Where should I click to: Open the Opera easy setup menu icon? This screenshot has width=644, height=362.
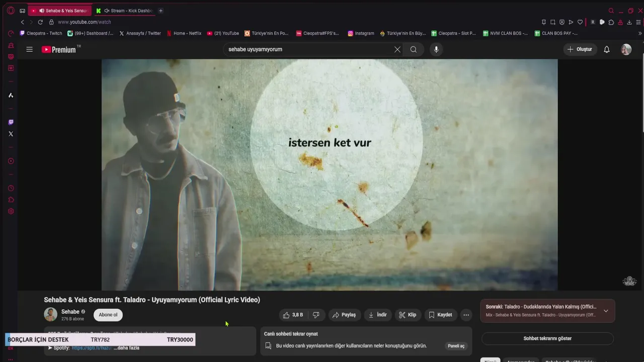[638, 22]
